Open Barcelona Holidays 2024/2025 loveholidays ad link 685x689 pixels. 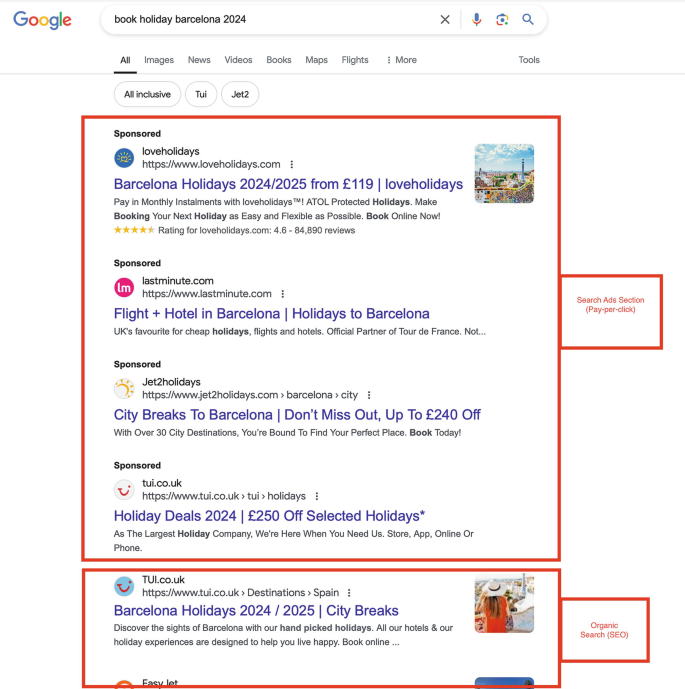(x=288, y=184)
